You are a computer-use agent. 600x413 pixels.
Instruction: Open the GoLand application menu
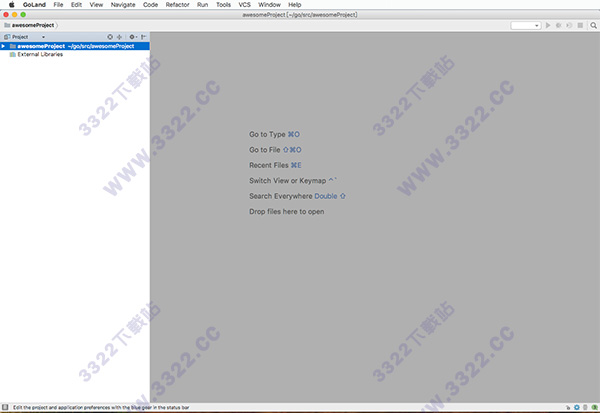click(34, 5)
